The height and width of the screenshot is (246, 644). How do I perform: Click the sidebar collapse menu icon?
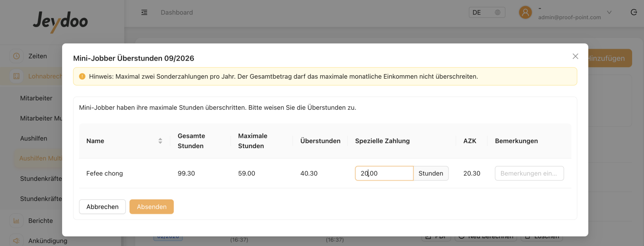pyautogui.click(x=144, y=12)
